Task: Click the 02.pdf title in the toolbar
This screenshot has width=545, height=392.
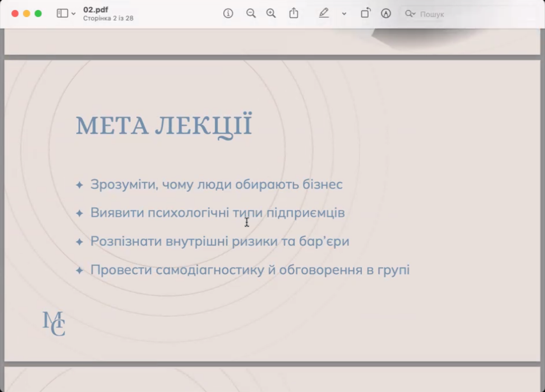Action: pos(96,9)
